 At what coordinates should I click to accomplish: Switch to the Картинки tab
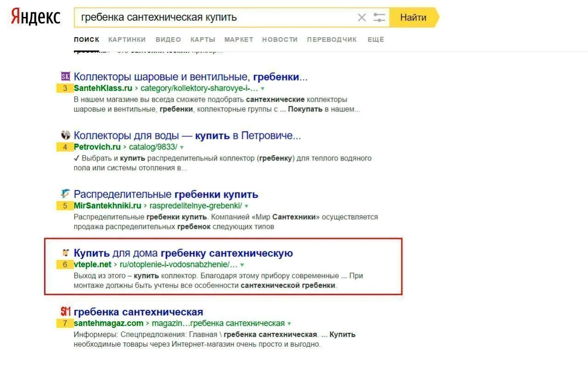tap(127, 40)
